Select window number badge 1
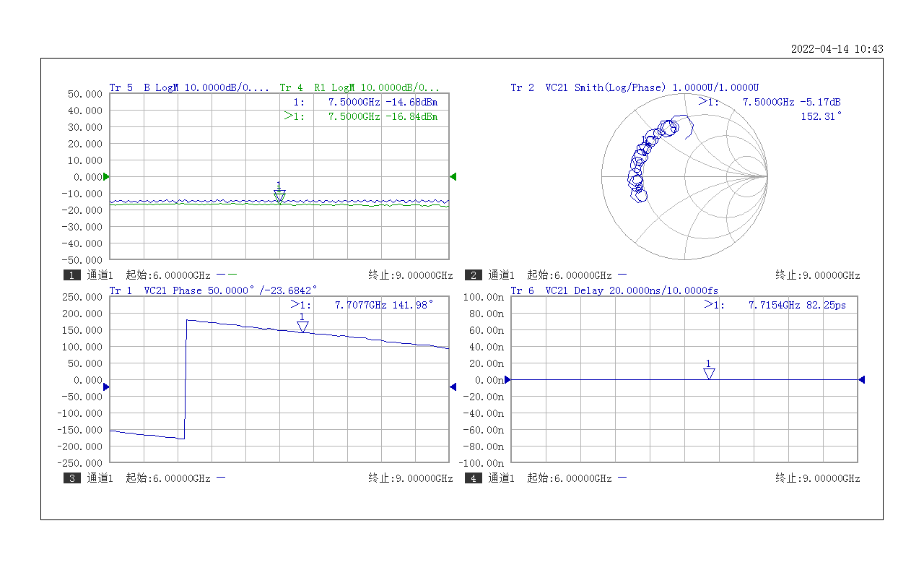Image resolution: width=924 pixels, height=578 pixels. [72, 275]
